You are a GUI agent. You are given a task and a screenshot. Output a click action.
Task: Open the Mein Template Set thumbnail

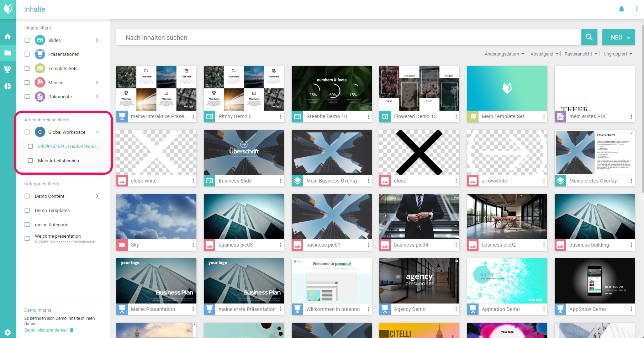pos(507,88)
